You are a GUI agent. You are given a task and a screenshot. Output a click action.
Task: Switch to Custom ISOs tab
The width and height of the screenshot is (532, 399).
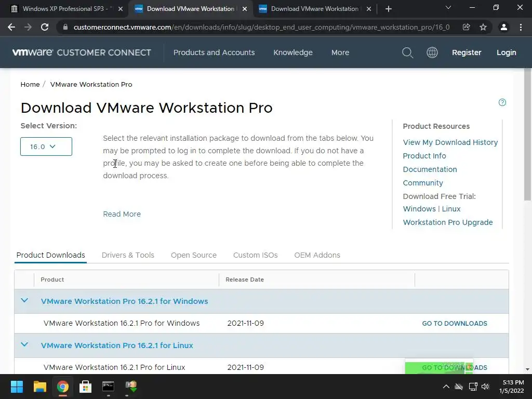(256, 255)
